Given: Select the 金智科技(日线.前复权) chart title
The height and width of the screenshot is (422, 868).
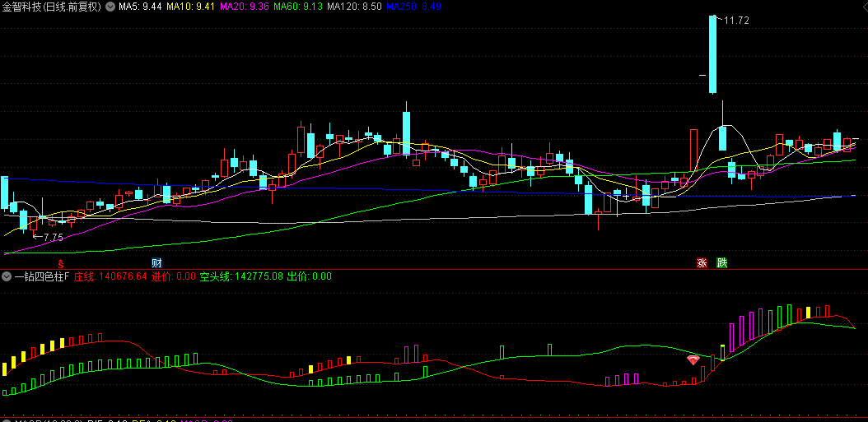Looking at the screenshot, I should tap(52, 7).
